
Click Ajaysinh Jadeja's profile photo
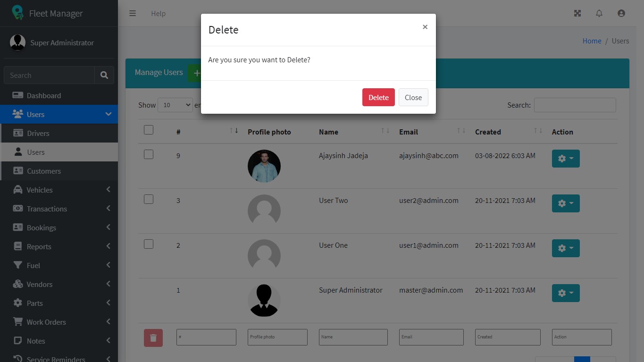tap(264, 166)
